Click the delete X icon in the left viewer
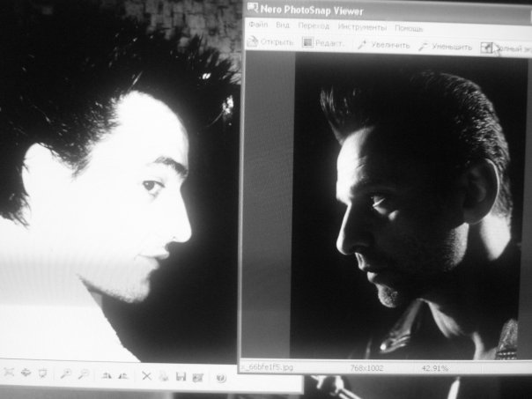The width and height of the screenshot is (532, 399). pyautogui.click(x=146, y=376)
